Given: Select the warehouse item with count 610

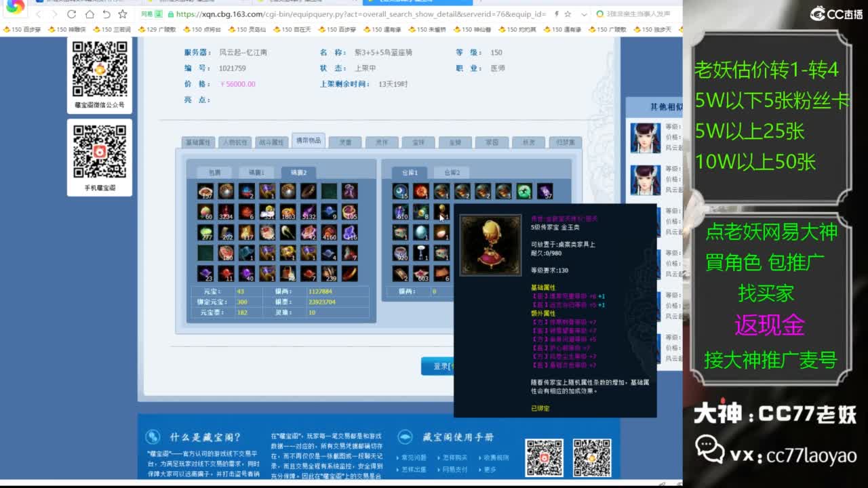Looking at the screenshot, I should [401, 212].
